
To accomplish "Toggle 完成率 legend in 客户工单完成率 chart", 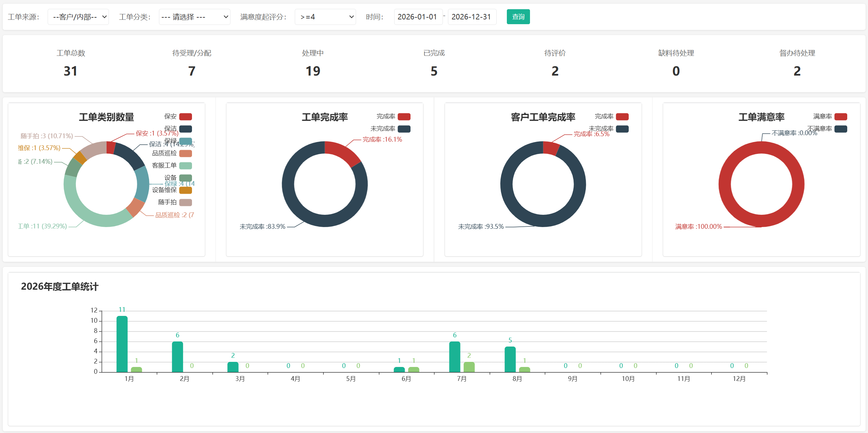I will click(622, 117).
